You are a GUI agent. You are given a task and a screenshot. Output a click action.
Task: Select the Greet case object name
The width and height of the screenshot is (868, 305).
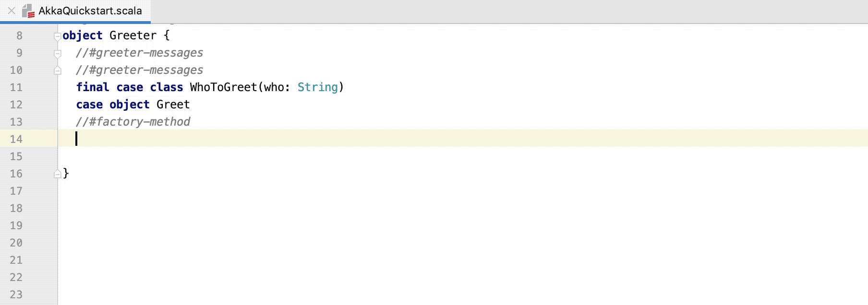(173, 105)
